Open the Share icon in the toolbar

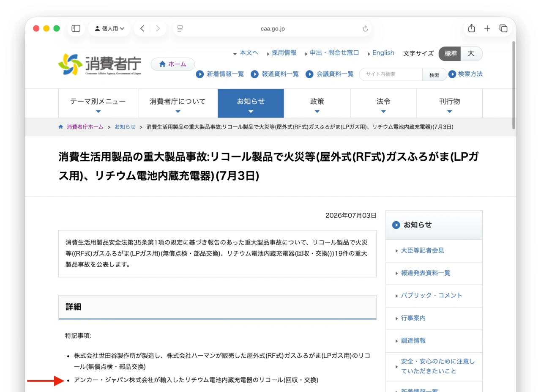click(x=472, y=28)
